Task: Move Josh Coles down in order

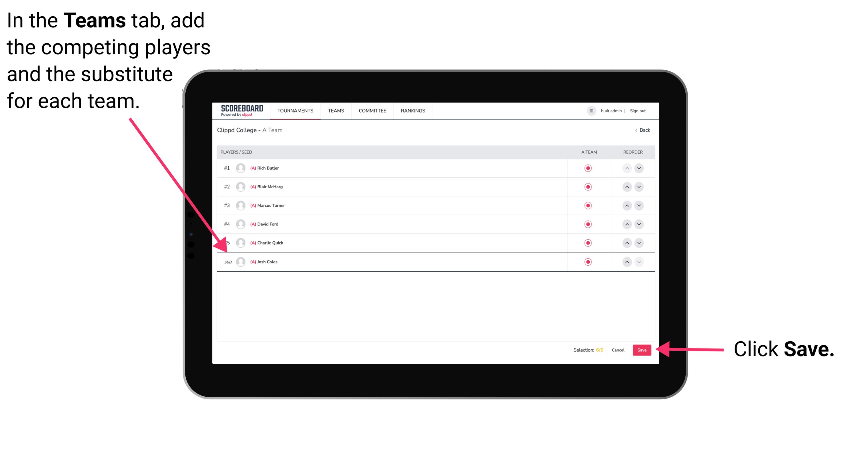Action: pos(639,262)
